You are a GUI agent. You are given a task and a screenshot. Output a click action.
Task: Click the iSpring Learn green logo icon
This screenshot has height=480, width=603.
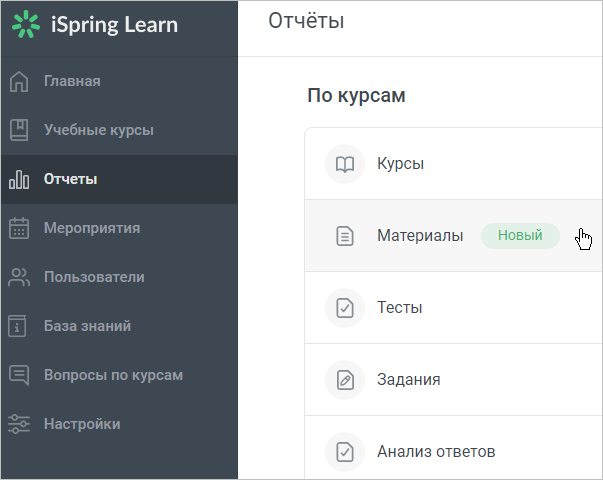[x=26, y=25]
